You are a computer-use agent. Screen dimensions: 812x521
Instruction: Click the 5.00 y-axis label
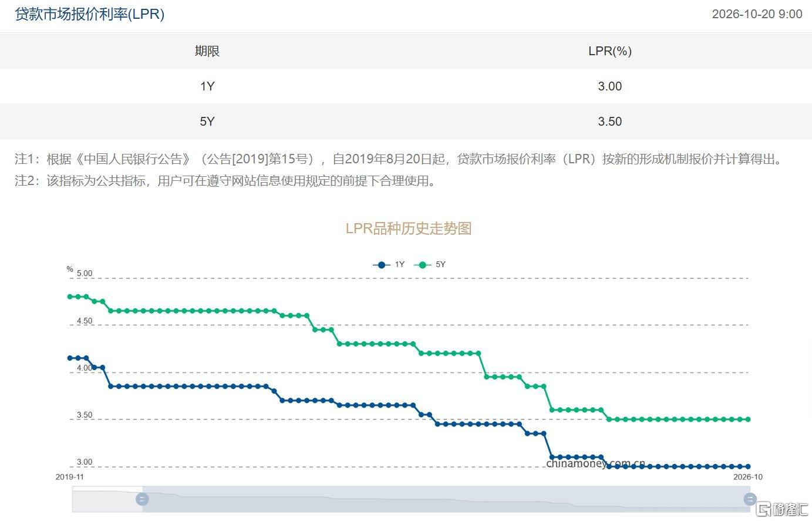click(85, 274)
